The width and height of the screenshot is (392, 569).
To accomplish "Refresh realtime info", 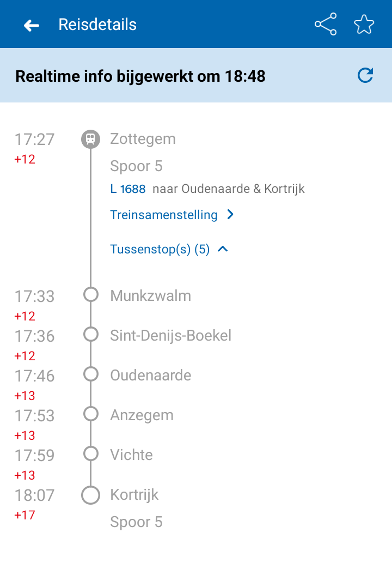I will pyautogui.click(x=365, y=75).
